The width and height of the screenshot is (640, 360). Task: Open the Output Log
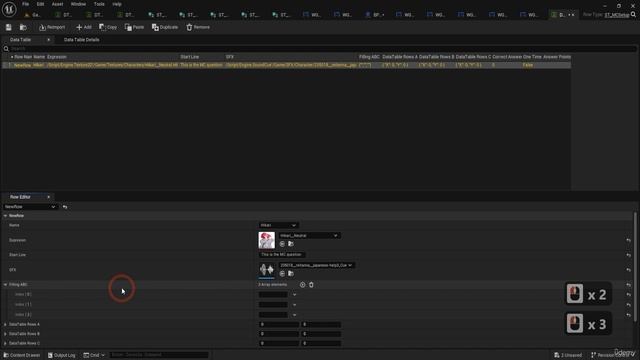(x=61, y=355)
